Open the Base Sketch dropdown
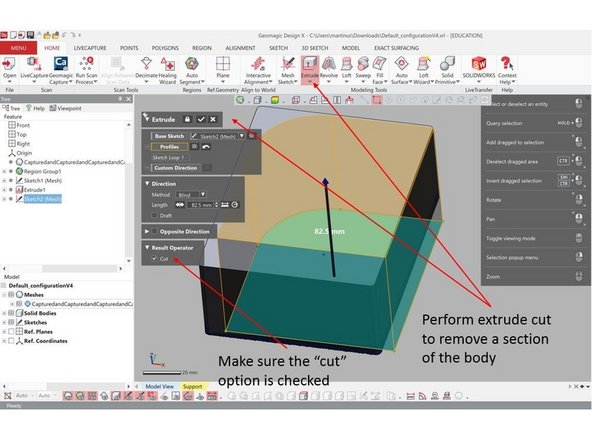This screenshot has height=444, width=592. tap(242, 136)
